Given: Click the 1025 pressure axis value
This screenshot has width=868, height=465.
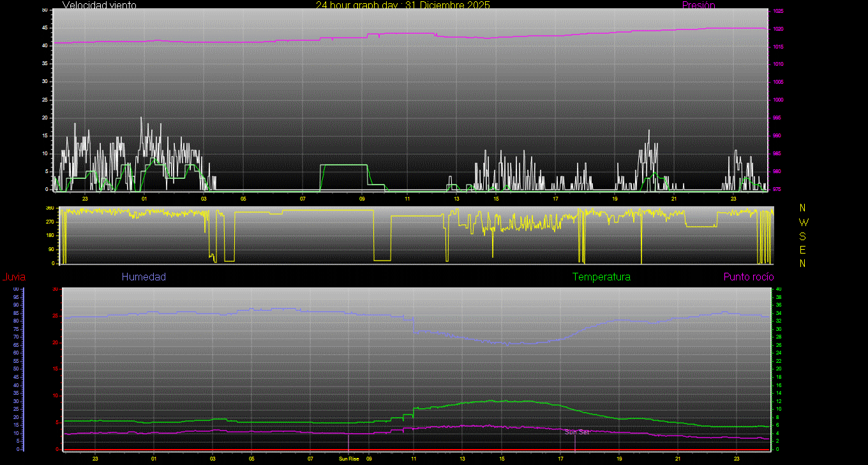Looking at the screenshot, I should [x=777, y=11].
